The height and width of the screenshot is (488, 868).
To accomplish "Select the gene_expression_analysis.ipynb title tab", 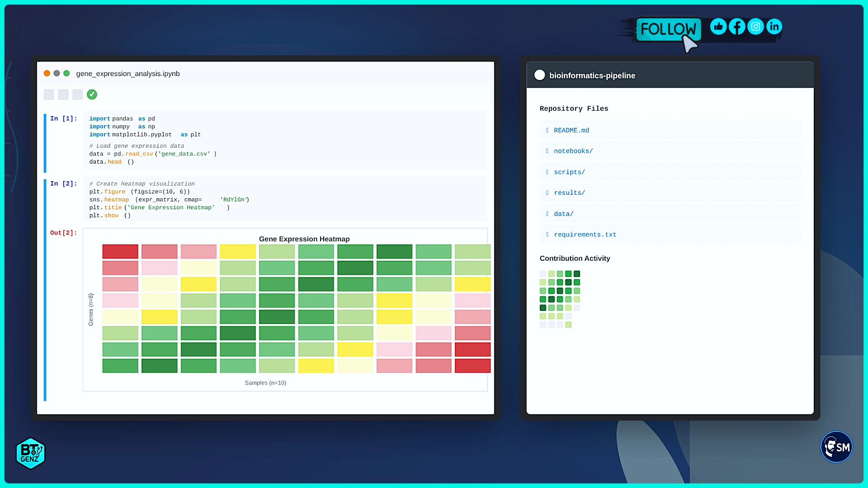I will [127, 73].
